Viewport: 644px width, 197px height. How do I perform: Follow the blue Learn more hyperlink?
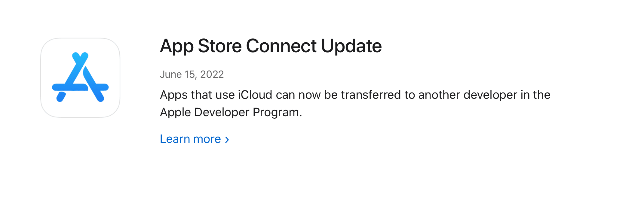click(190, 138)
